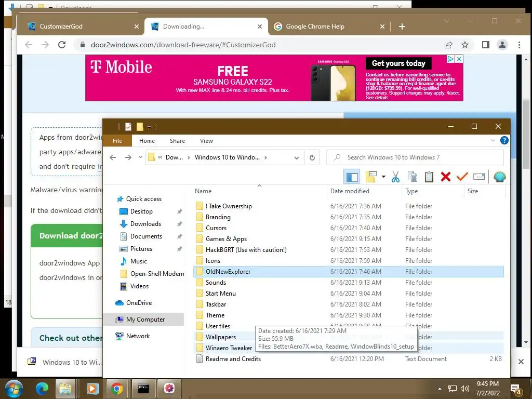Open the Home ribbon tab

point(147,141)
